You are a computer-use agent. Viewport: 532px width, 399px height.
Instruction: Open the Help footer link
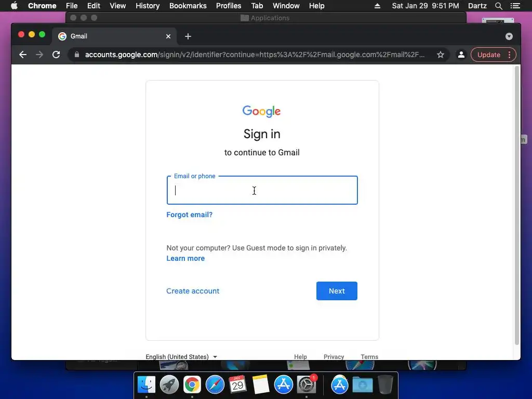[x=300, y=356]
